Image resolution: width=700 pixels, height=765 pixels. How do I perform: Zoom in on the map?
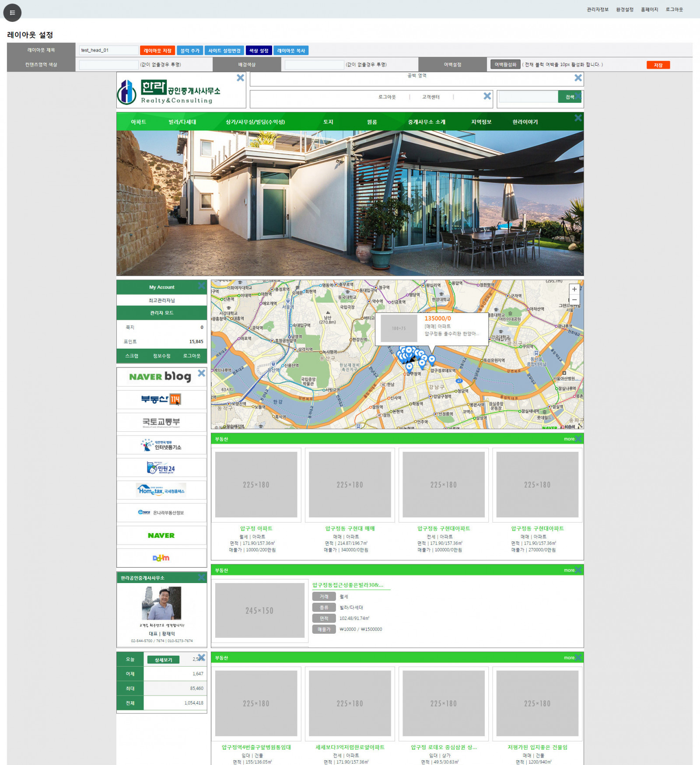point(574,289)
